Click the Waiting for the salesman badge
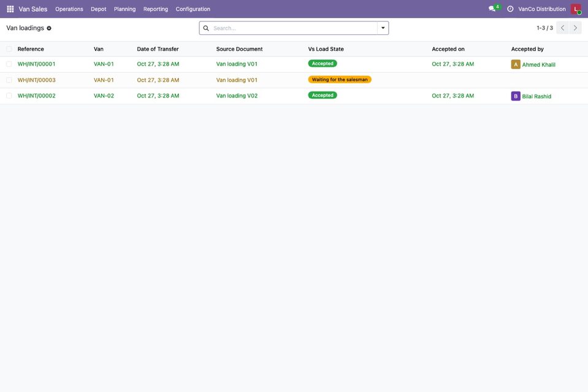Viewport: 588px width, 392px height. 340,80
